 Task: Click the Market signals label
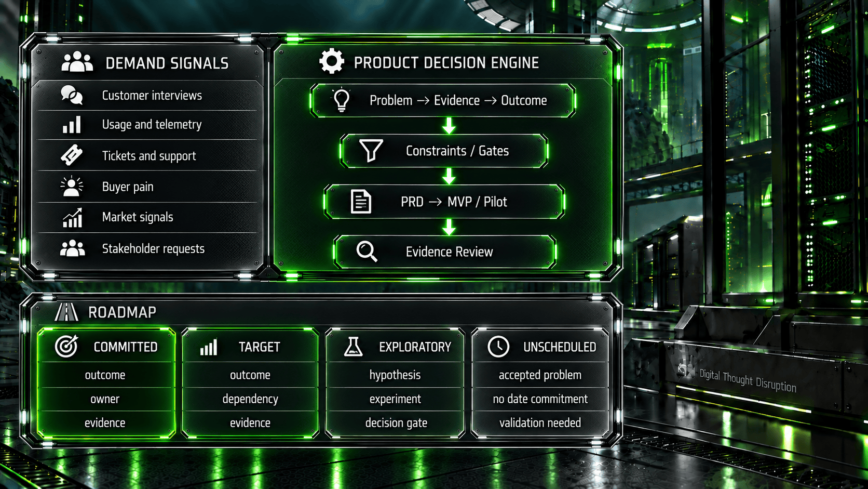tap(138, 217)
